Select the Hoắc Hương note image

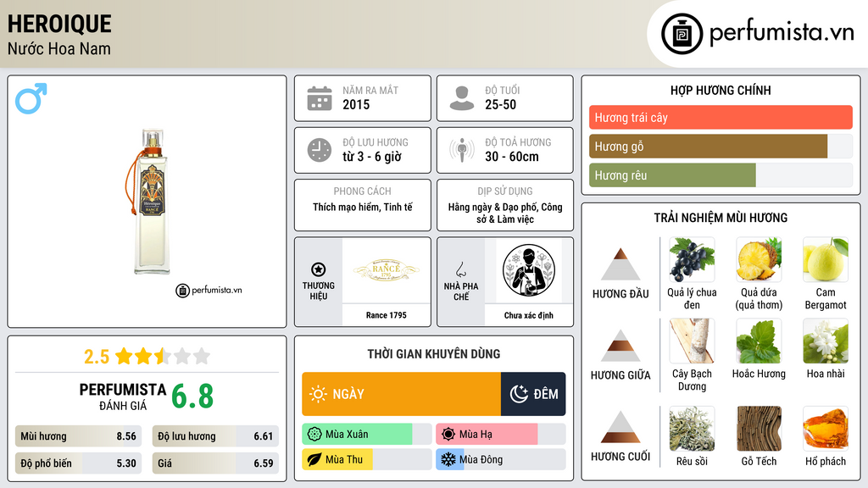[x=759, y=341]
